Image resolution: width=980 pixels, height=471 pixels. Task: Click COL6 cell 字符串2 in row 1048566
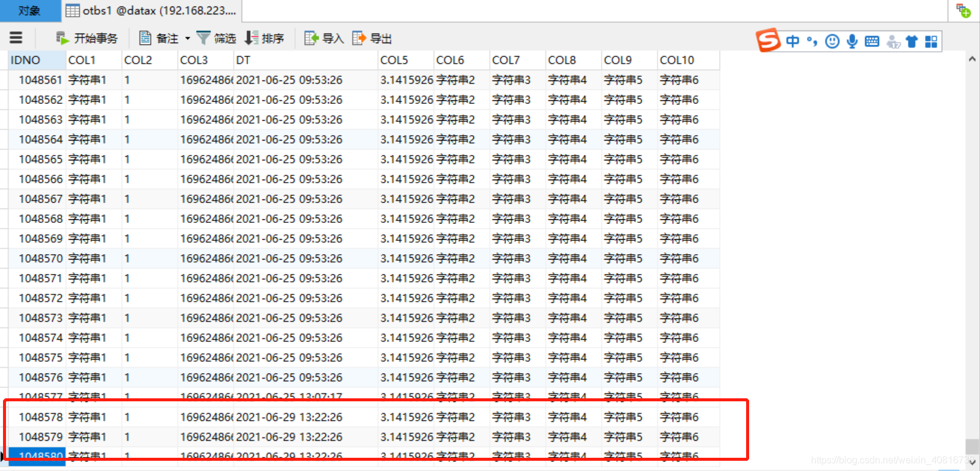pos(462,179)
